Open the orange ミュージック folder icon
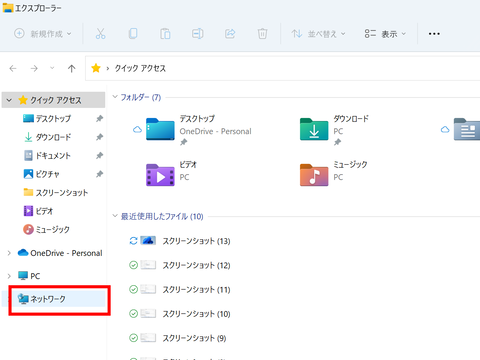480x360 pixels. (314, 175)
